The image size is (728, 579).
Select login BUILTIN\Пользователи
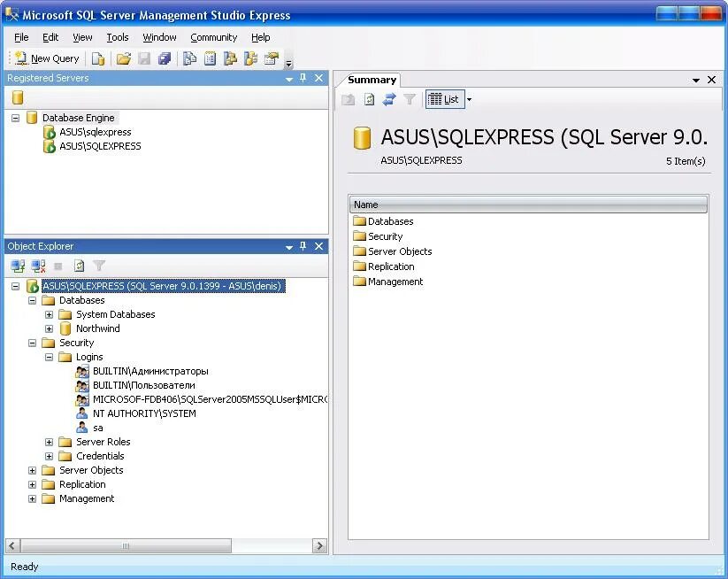(x=144, y=386)
